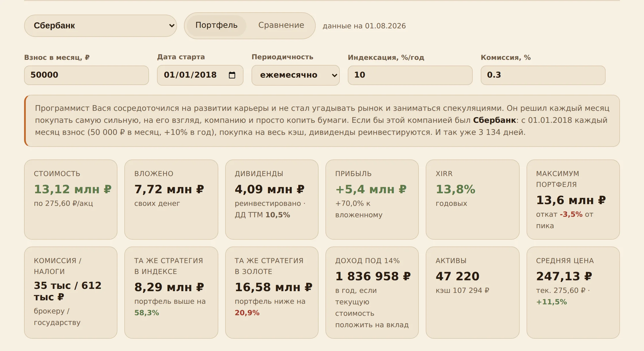
Task: Open the Сбербанк company dropdown
Action: [x=100, y=26]
